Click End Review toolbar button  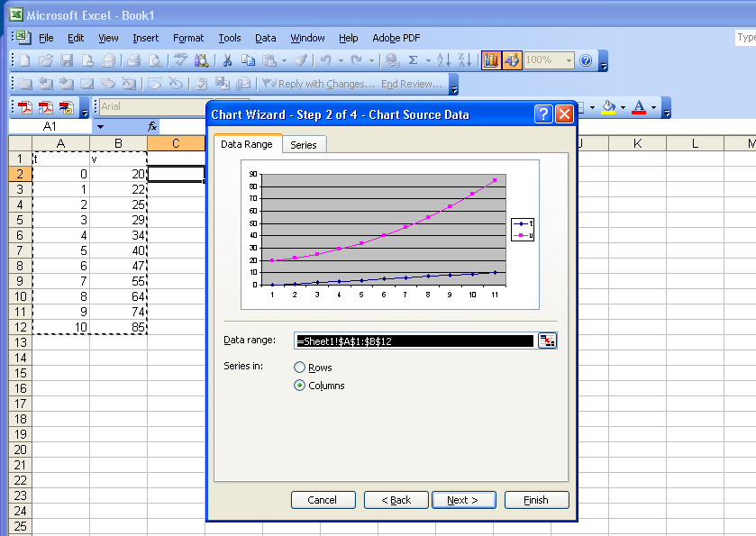coord(412,84)
